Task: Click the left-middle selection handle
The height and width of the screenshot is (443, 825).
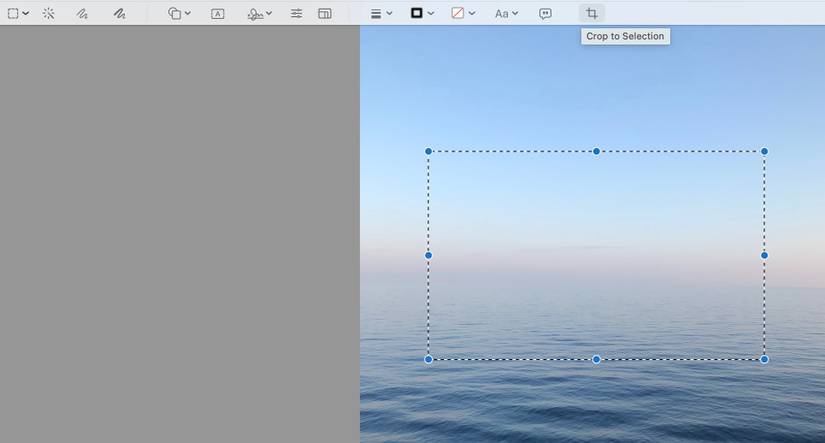Action: tap(428, 256)
